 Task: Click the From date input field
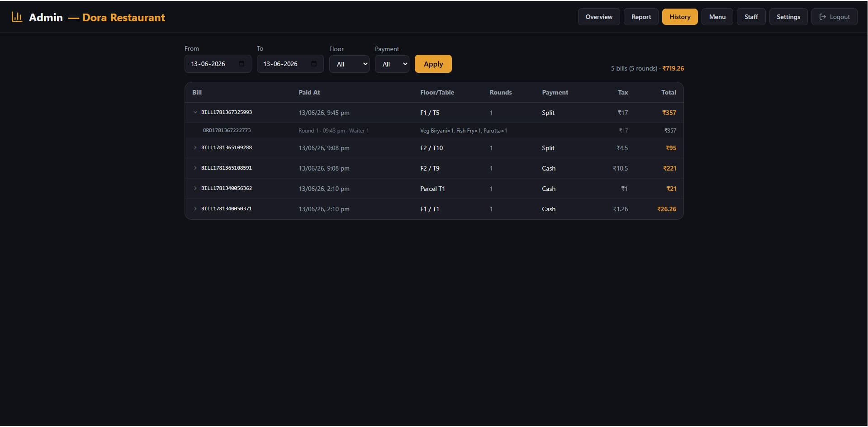pos(218,64)
